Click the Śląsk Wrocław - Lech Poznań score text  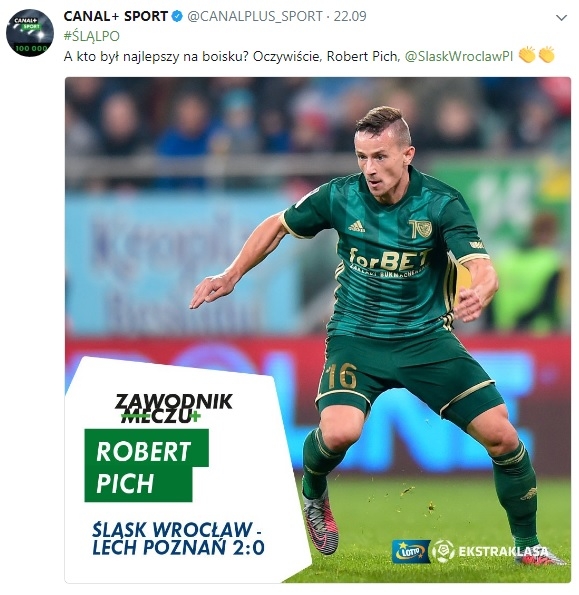tap(178, 538)
